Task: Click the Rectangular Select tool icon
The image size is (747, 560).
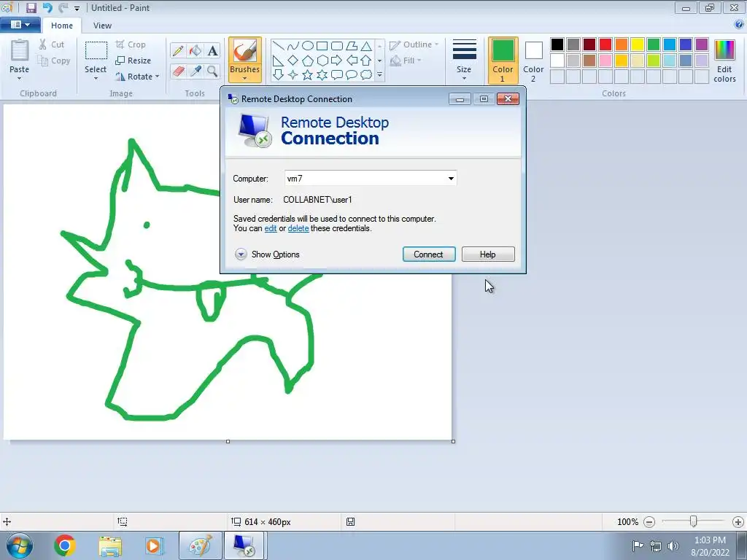Action: coord(96,51)
